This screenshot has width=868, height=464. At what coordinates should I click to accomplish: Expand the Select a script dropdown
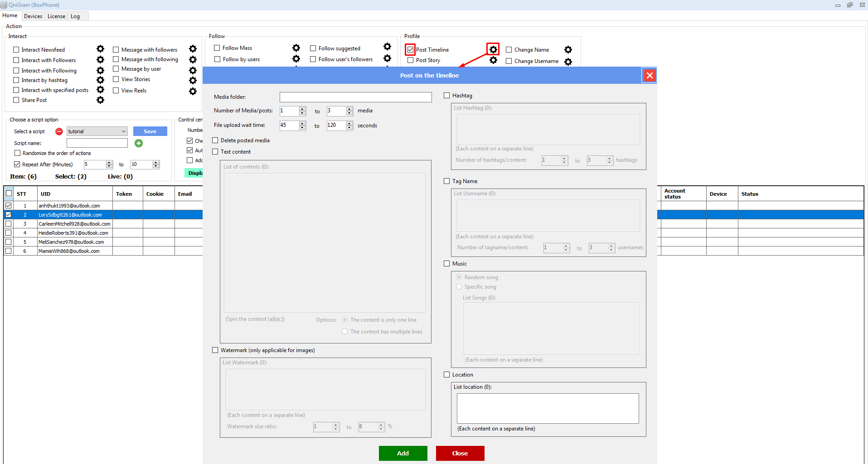coord(123,131)
